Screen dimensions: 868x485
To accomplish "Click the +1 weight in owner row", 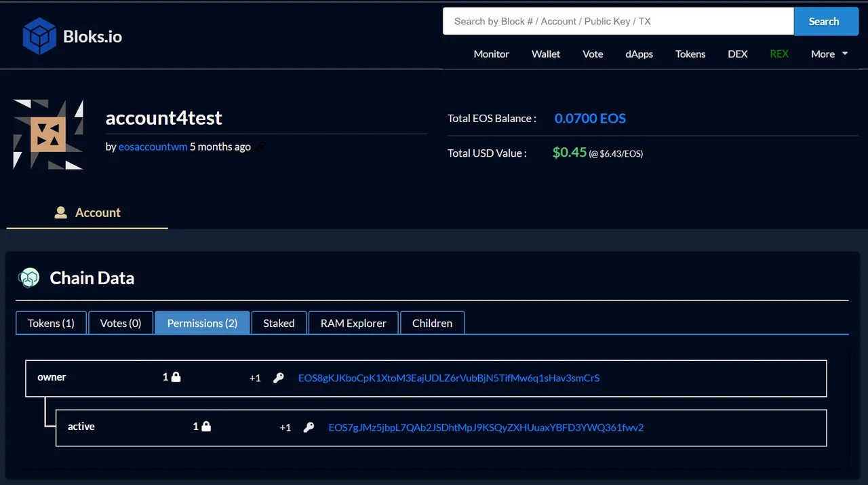I will click(x=255, y=378).
